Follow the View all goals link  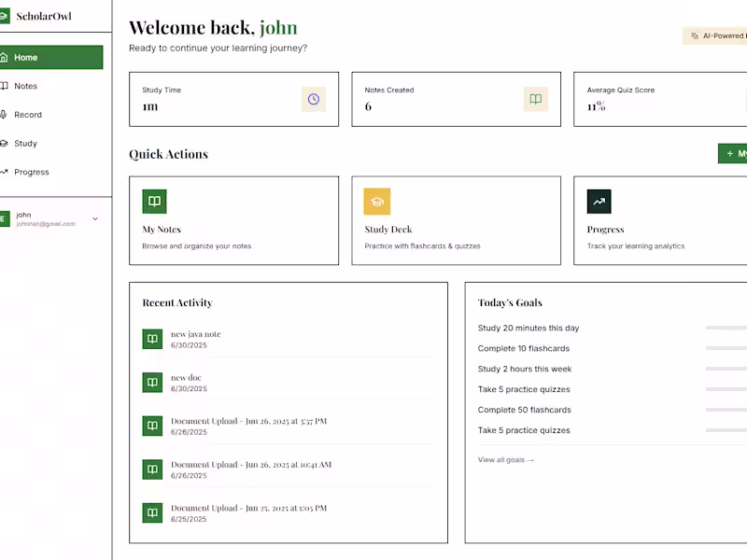click(504, 459)
